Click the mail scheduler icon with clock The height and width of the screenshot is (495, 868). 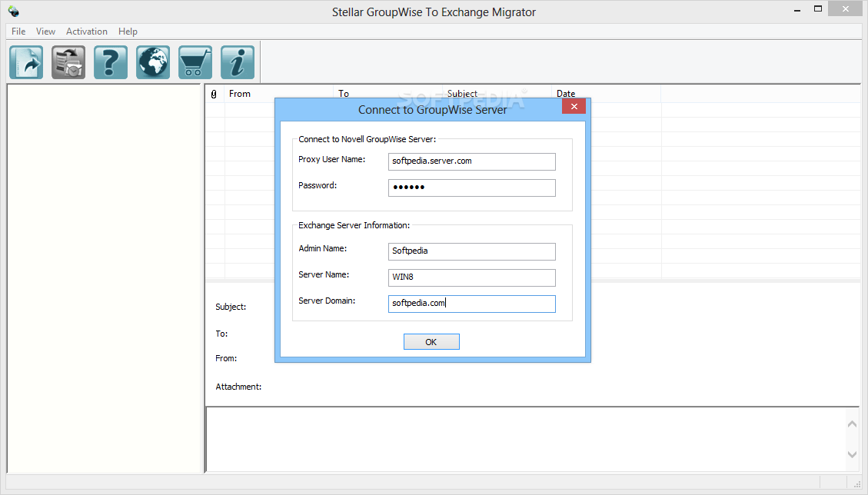(x=68, y=62)
